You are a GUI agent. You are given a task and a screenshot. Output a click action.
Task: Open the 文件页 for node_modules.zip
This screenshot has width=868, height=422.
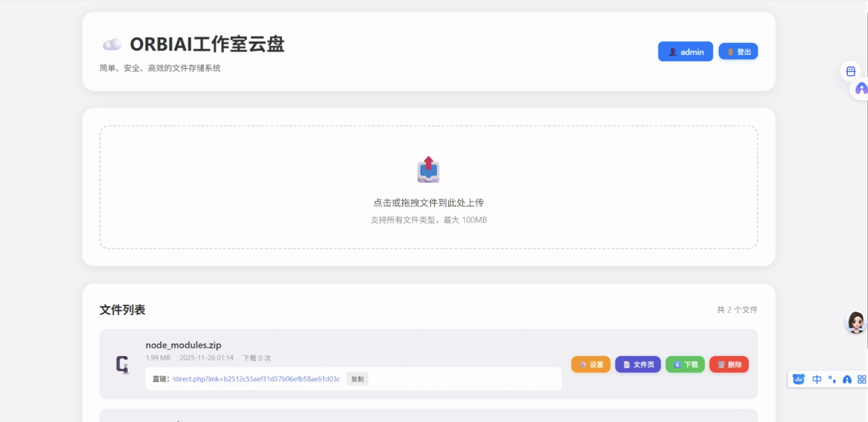point(638,364)
